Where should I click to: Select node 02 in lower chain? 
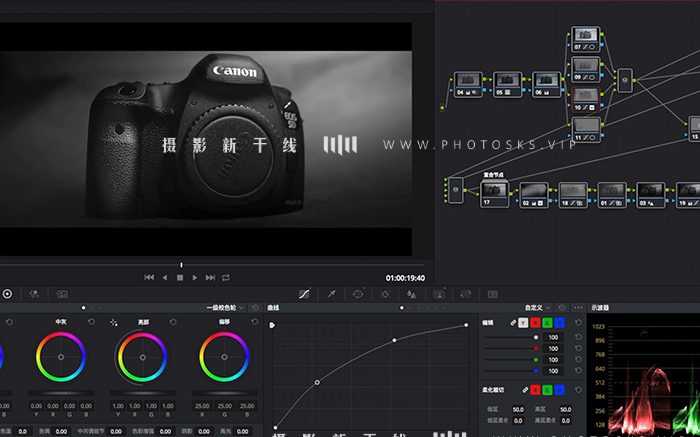[x=534, y=195]
